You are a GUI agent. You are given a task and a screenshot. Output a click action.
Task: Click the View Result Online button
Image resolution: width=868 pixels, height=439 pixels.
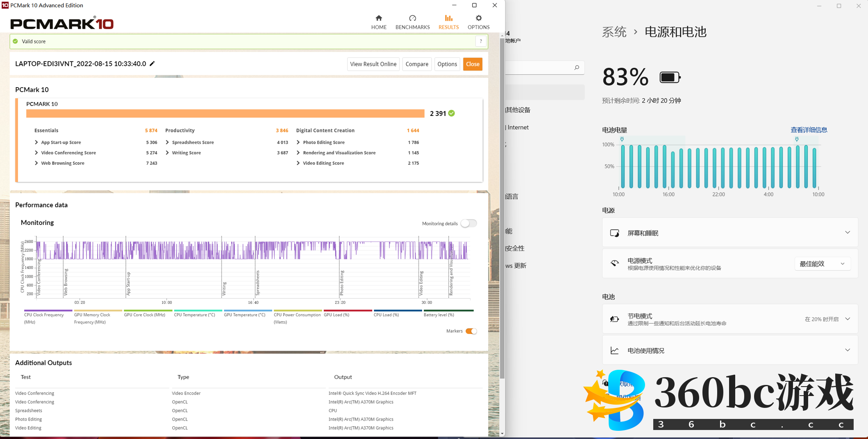373,64
